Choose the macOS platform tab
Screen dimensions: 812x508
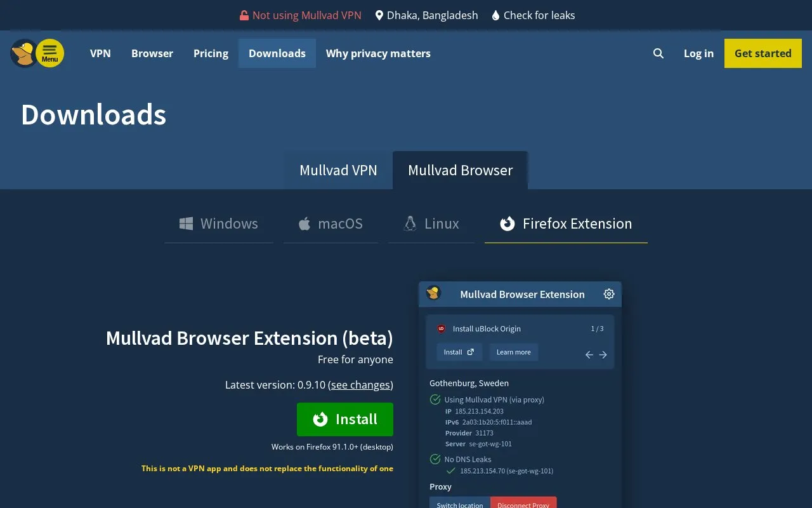point(331,224)
